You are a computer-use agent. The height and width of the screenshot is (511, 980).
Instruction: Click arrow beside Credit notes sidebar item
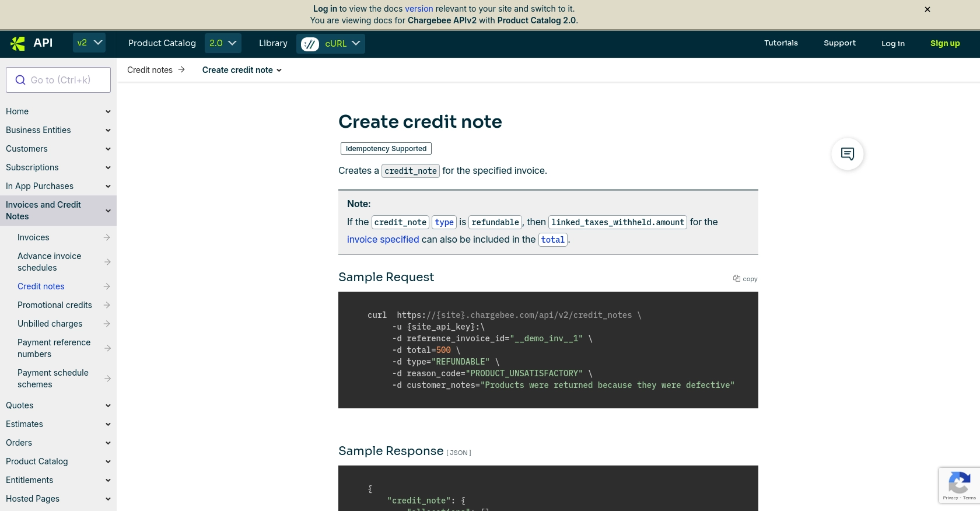pos(107,286)
